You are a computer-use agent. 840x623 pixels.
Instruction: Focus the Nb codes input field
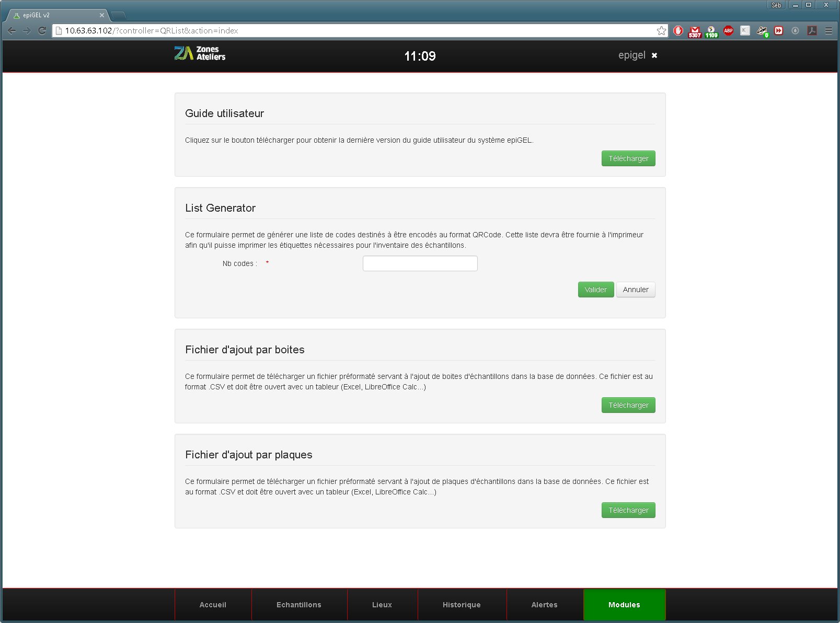pyautogui.click(x=420, y=263)
